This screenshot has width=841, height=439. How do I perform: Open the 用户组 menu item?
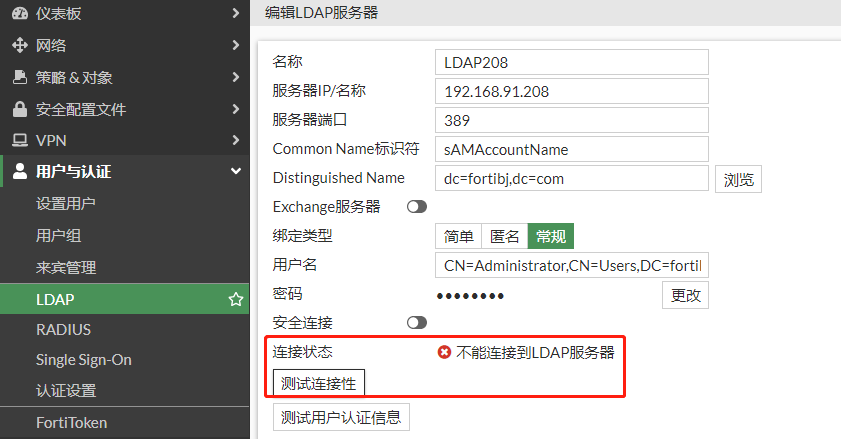58,236
